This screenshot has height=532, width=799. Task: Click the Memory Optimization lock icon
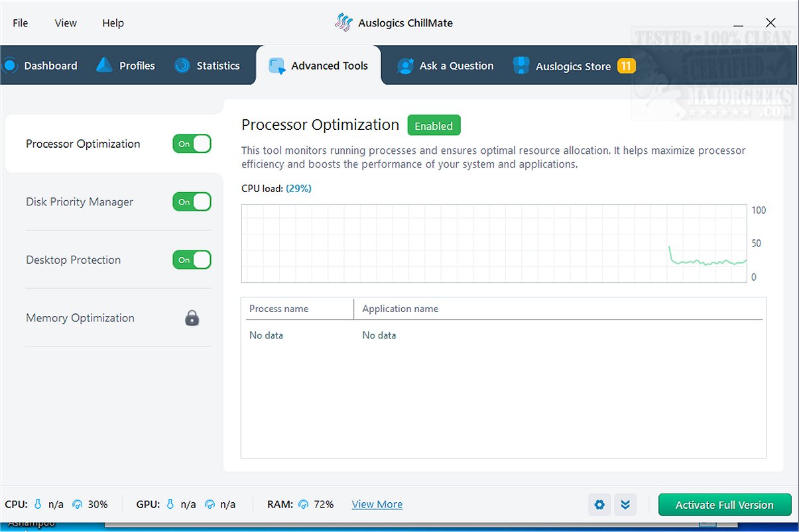[x=192, y=318]
